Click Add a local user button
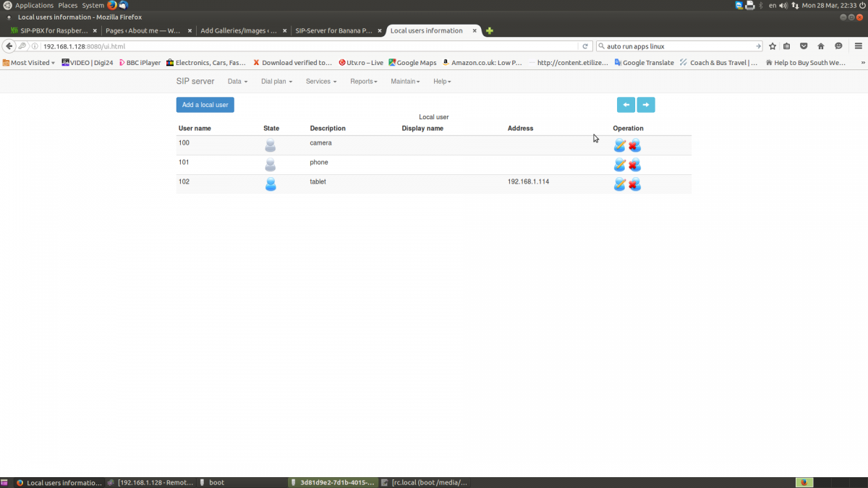Screen dimensions: 868x488 click(x=205, y=105)
